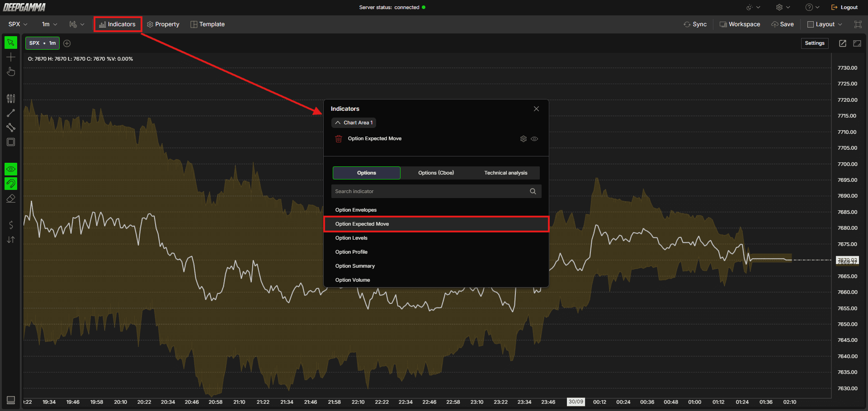Open the top settings gear dropdown
Viewport: 868px width, 411px height.
[x=783, y=7]
